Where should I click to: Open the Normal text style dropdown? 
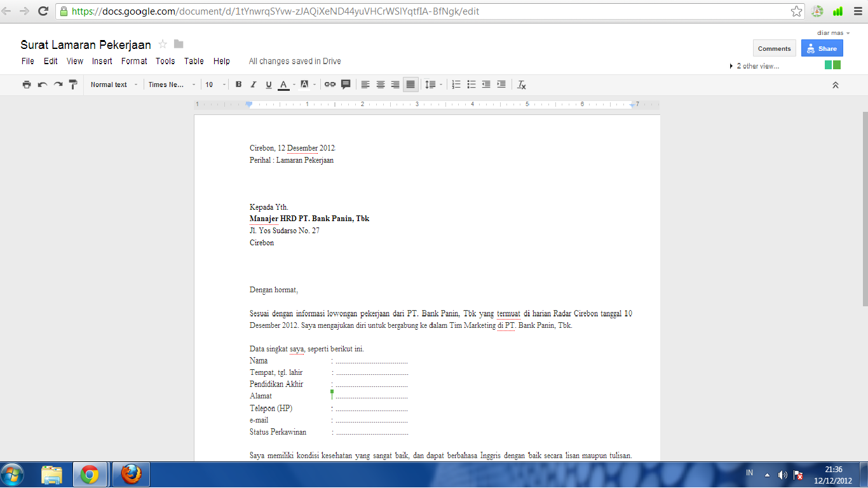coord(114,85)
